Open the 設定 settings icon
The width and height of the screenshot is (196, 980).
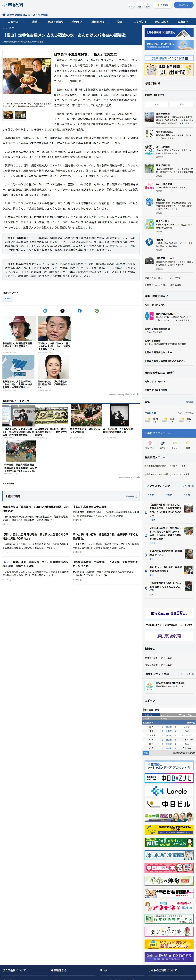140,5
